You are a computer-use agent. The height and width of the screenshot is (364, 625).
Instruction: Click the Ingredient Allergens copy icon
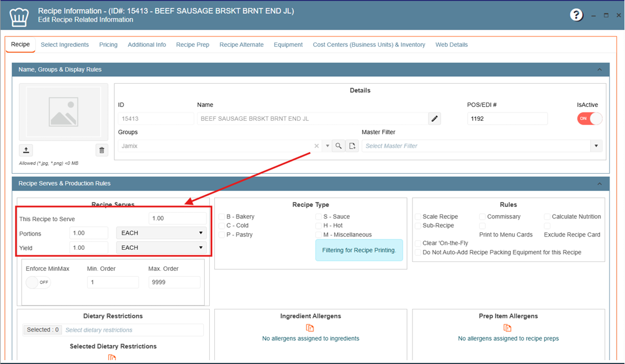(x=310, y=328)
